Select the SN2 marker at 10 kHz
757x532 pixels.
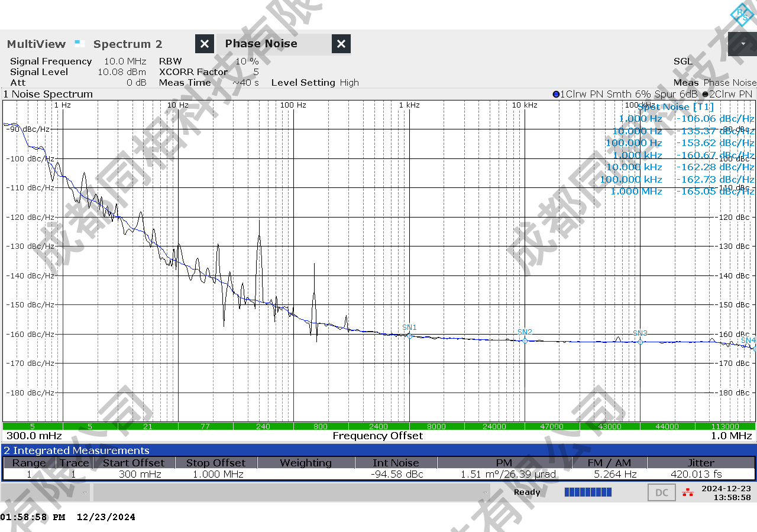pos(525,340)
